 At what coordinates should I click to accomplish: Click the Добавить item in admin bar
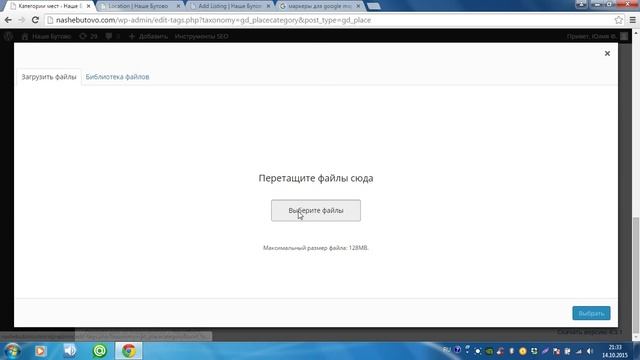click(x=148, y=36)
